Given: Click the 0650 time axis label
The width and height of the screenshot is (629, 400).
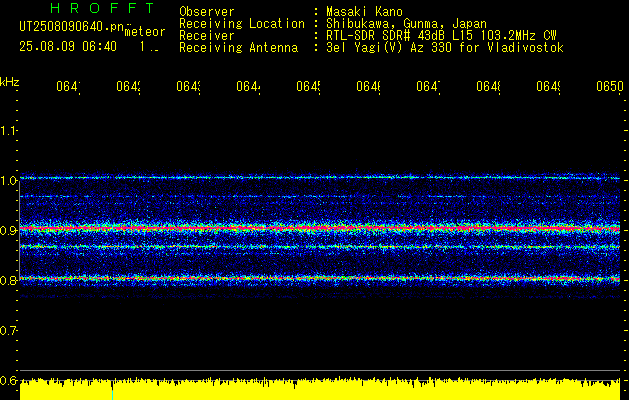Looking at the screenshot, I should (x=610, y=87).
